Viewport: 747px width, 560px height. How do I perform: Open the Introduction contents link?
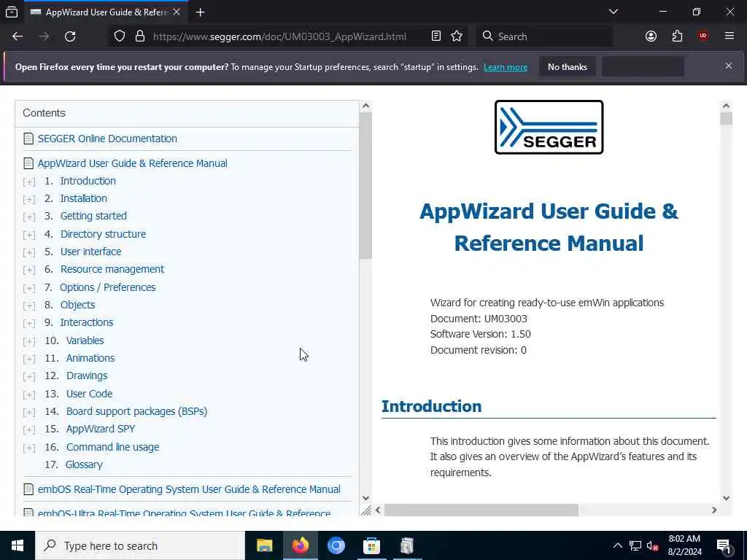pyautogui.click(x=88, y=181)
